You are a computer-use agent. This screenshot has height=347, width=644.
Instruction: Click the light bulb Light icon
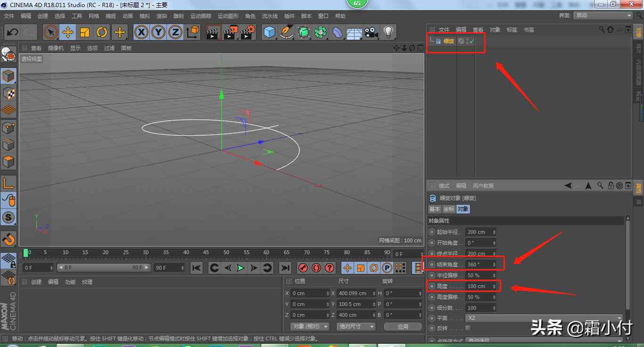(388, 33)
